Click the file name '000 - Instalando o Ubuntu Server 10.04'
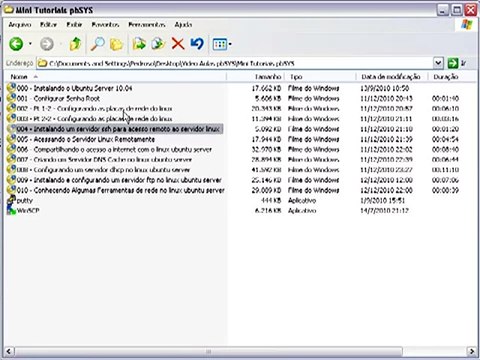This screenshot has width=480, height=360. coord(74,88)
